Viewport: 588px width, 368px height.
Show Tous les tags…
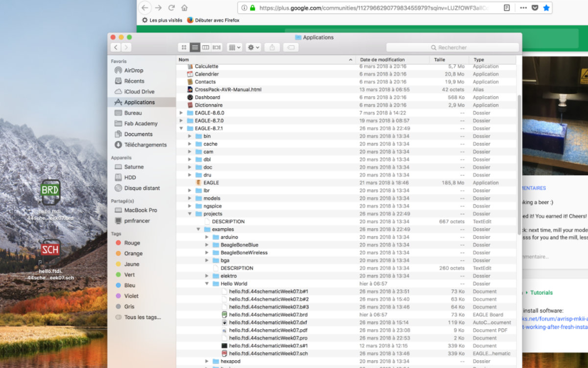142,317
